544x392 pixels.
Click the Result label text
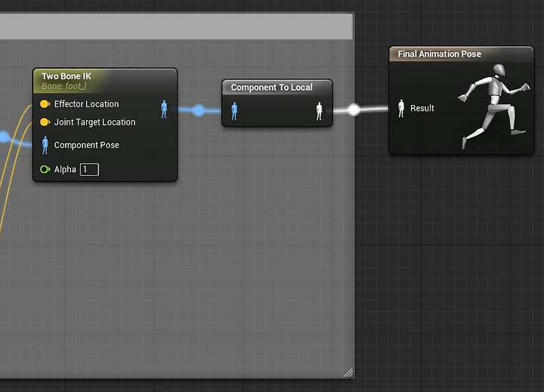pyautogui.click(x=422, y=108)
